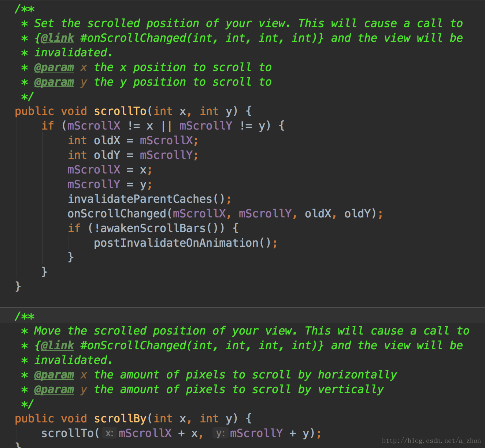
Task: Click the 'mScrollY = y;' assignment line
Action: tap(110, 184)
